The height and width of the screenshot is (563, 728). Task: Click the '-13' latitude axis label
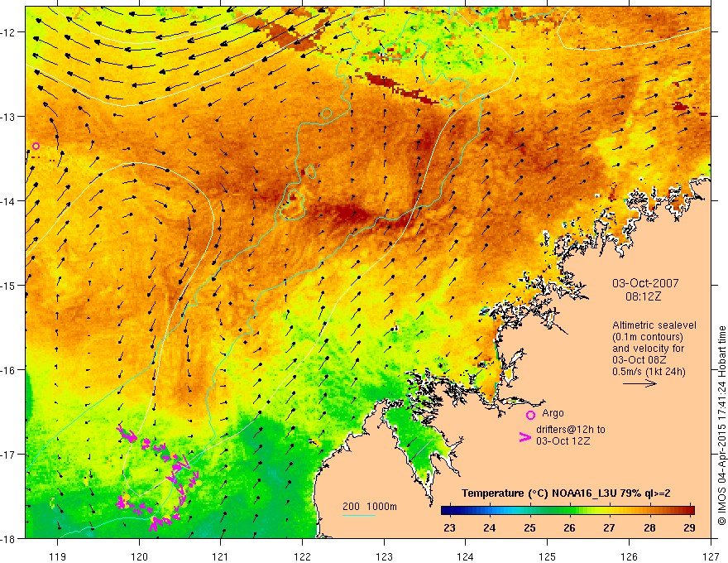point(8,117)
